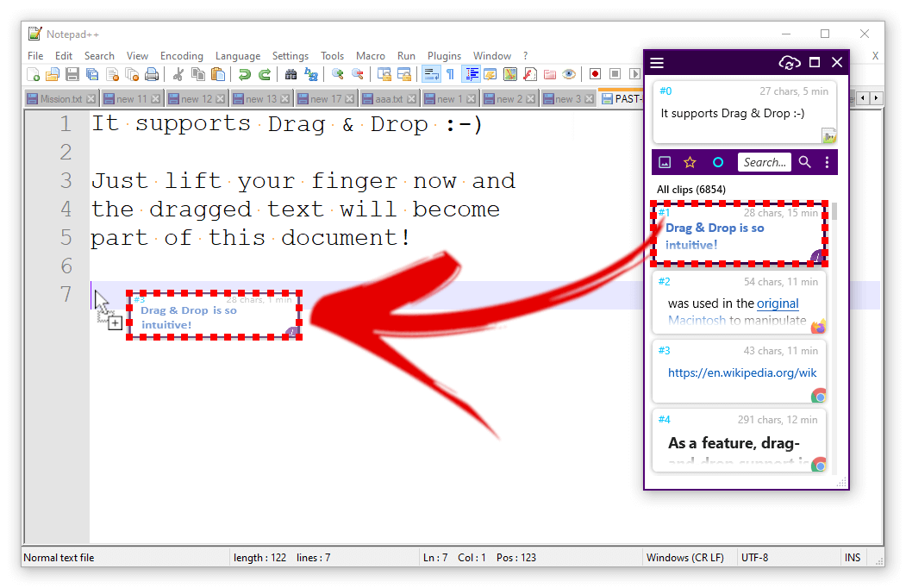Close the new 2 tab
Screen dimensions: 906x588
(530, 99)
